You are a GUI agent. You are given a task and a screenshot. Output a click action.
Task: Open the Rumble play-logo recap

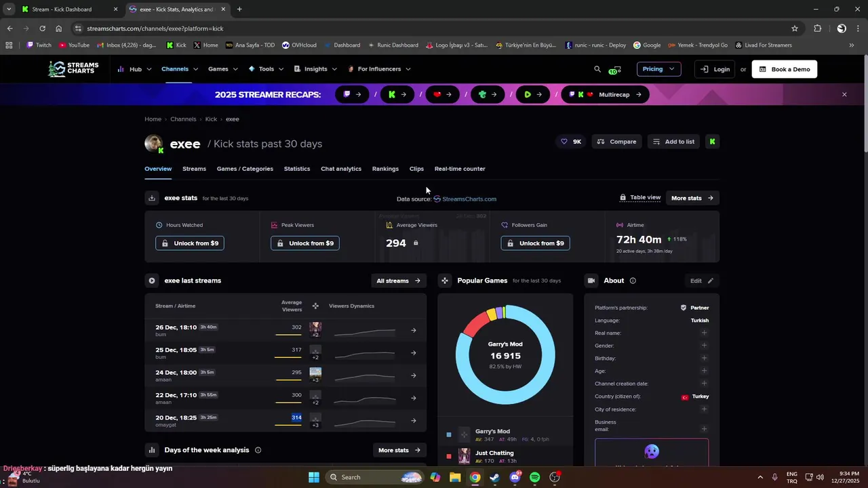533,95
